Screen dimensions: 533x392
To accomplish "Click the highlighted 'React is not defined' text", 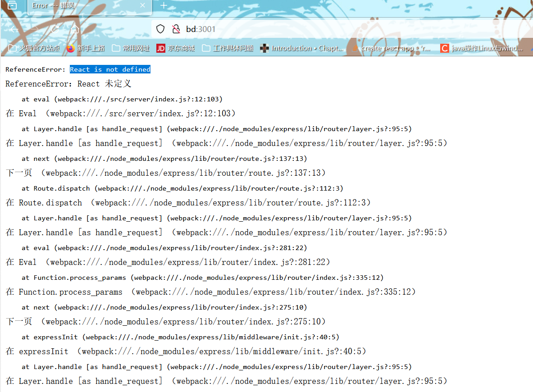I will pyautogui.click(x=110, y=69).
